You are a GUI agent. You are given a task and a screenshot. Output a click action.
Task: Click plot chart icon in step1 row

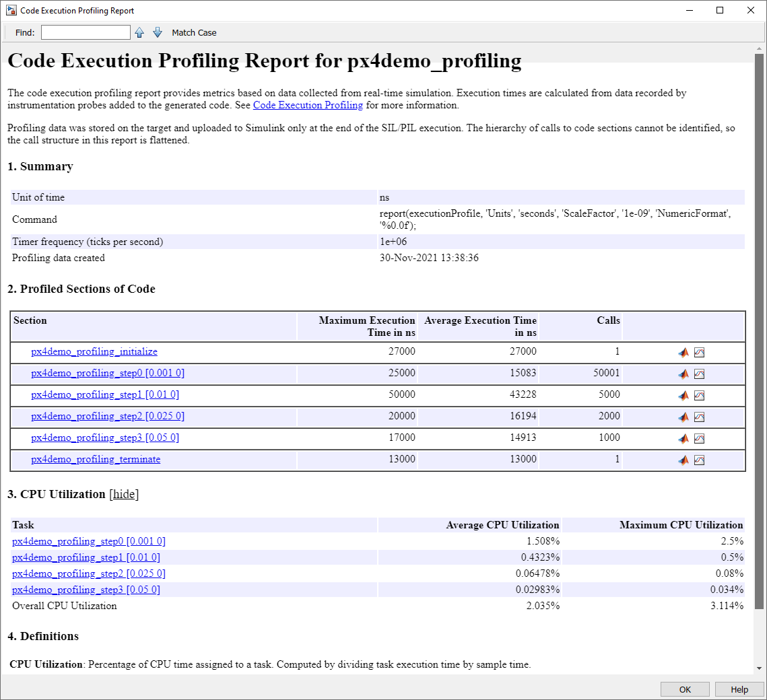tap(700, 396)
